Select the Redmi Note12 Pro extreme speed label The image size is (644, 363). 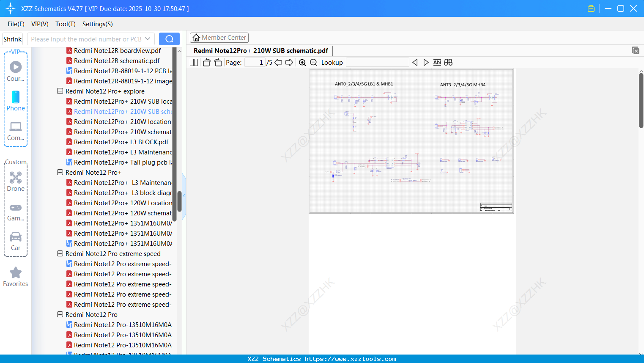click(113, 254)
